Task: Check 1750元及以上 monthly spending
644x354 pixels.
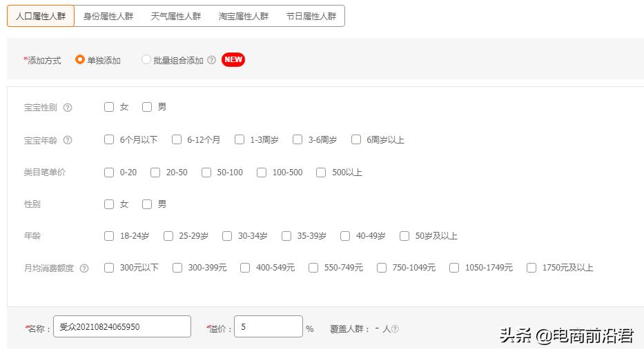Action: [531, 268]
